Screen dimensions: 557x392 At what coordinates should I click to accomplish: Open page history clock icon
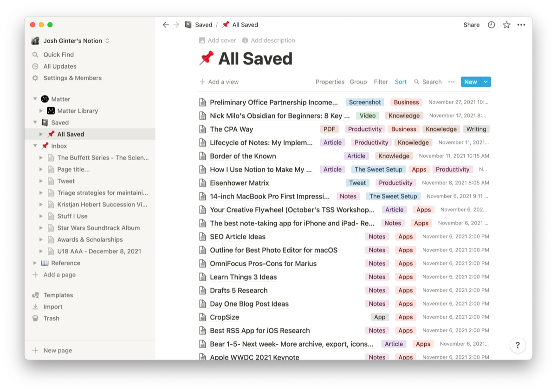coord(491,25)
